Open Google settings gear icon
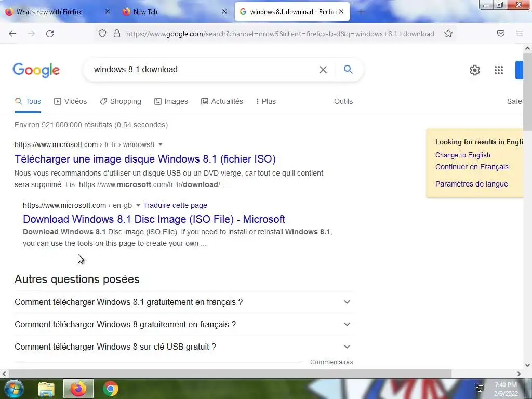 click(475, 70)
